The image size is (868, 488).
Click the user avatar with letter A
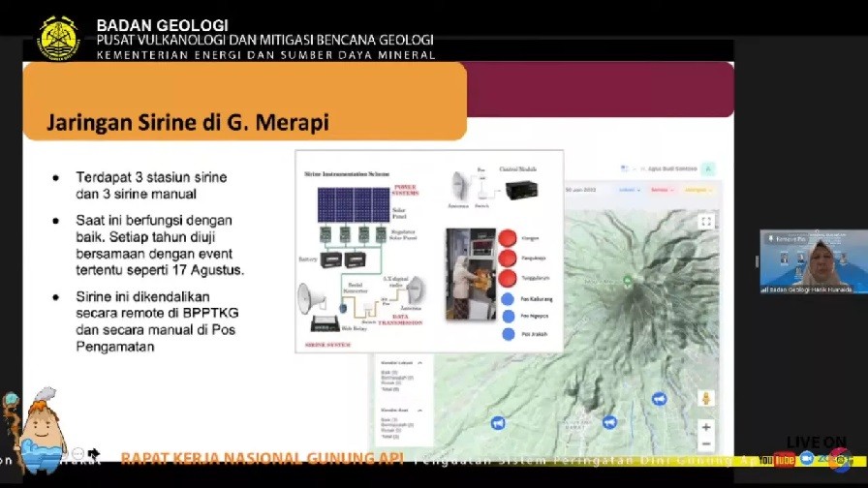click(708, 168)
